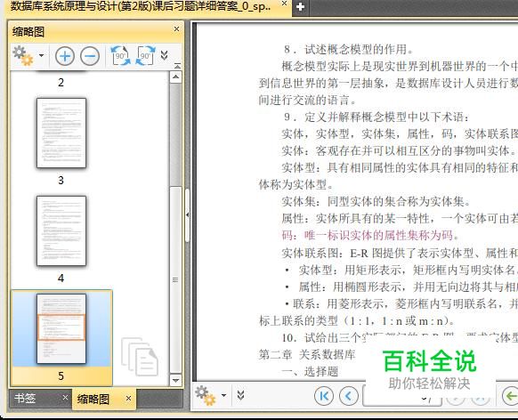518x420 pixels.
Task: Expand bottom toolbar double chevron
Action: (x=240, y=395)
